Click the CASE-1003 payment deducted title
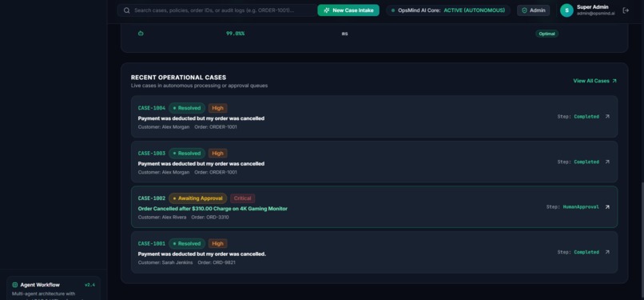The width and height of the screenshot is (644, 300). point(201,163)
